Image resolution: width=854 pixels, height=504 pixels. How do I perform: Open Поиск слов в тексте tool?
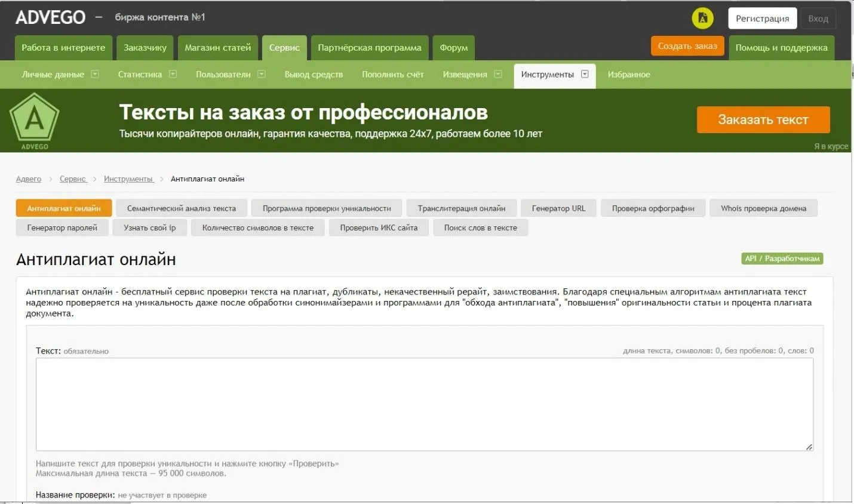point(481,228)
